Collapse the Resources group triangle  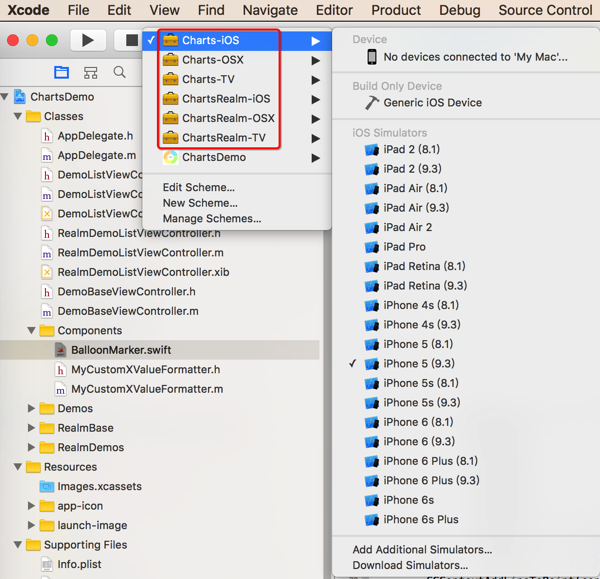point(18,466)
